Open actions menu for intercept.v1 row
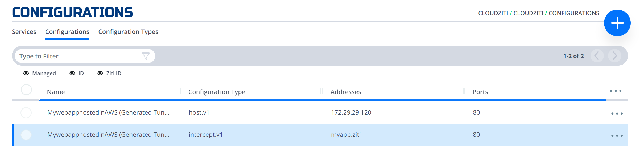The height and width of the screenshot is (161, 644). [617, 136]
